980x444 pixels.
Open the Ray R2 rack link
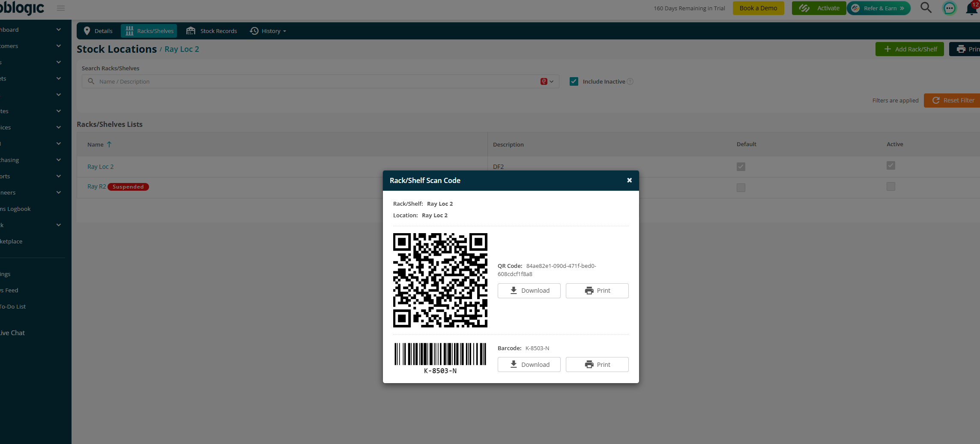[96, 186]
